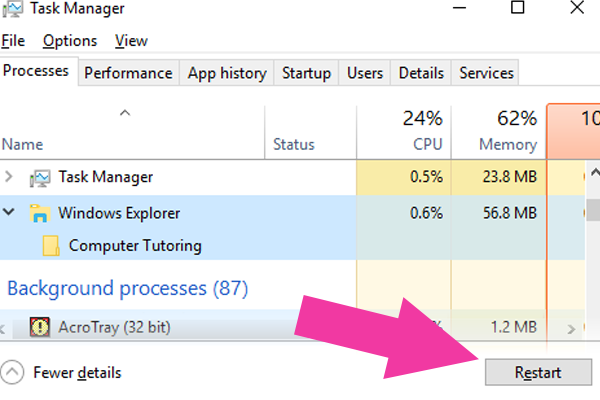Select the Windows Explorer folder icon
The width and height of the screenshot is (600, 400).
click(x=40, y=213)
